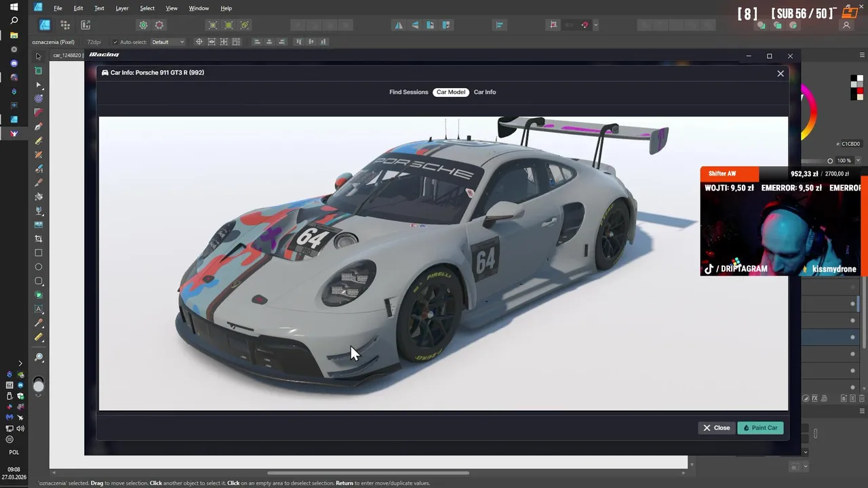Select the Move tool arrow
Image resolution: width=868 pixels, height=488 pixels.
pyautogui.click(x=39, y=56)
